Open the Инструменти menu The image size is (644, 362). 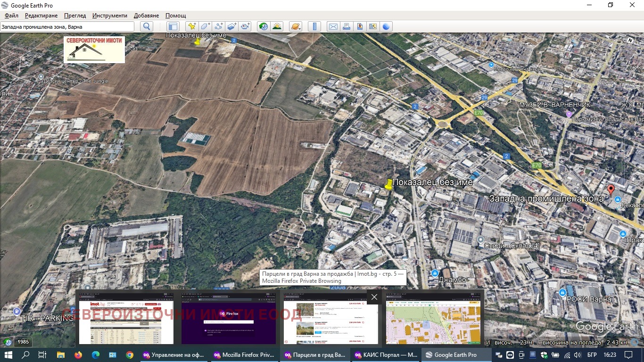110,16
